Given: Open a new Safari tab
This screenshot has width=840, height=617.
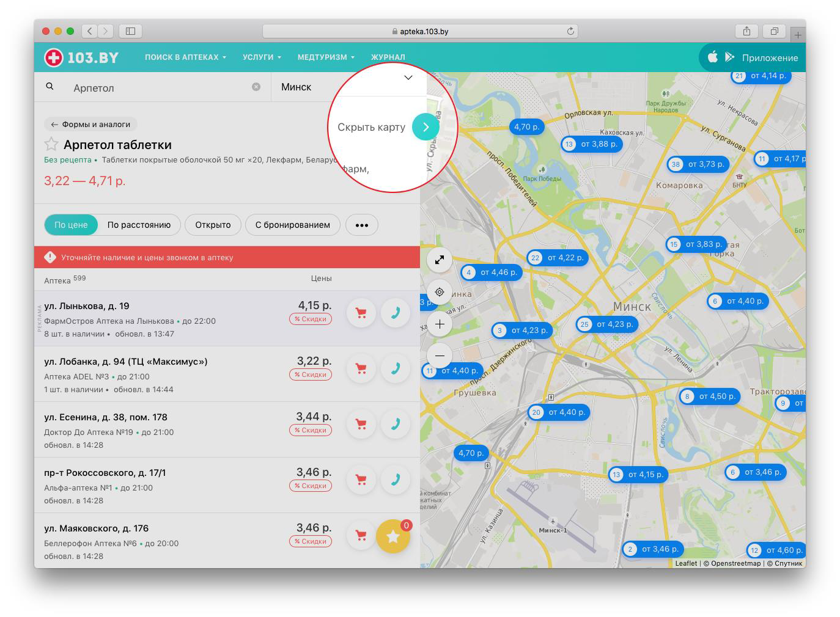Looking at the screenshot, I should point(798,35).
